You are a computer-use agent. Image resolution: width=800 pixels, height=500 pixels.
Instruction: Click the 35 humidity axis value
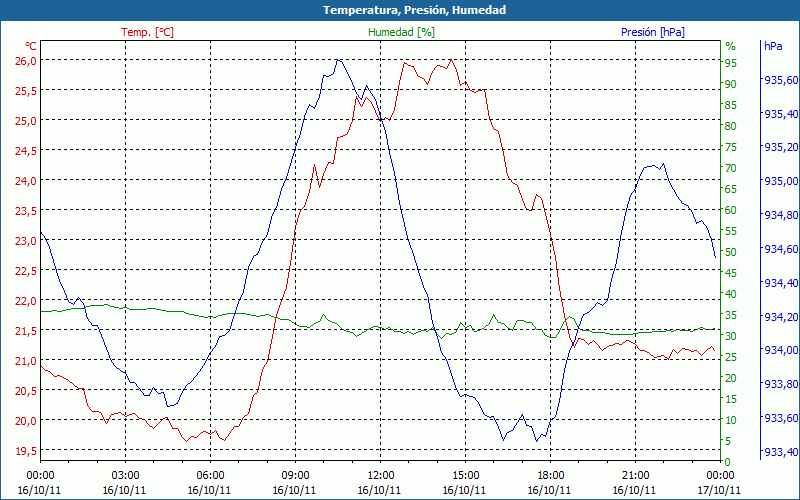(731, 315)
